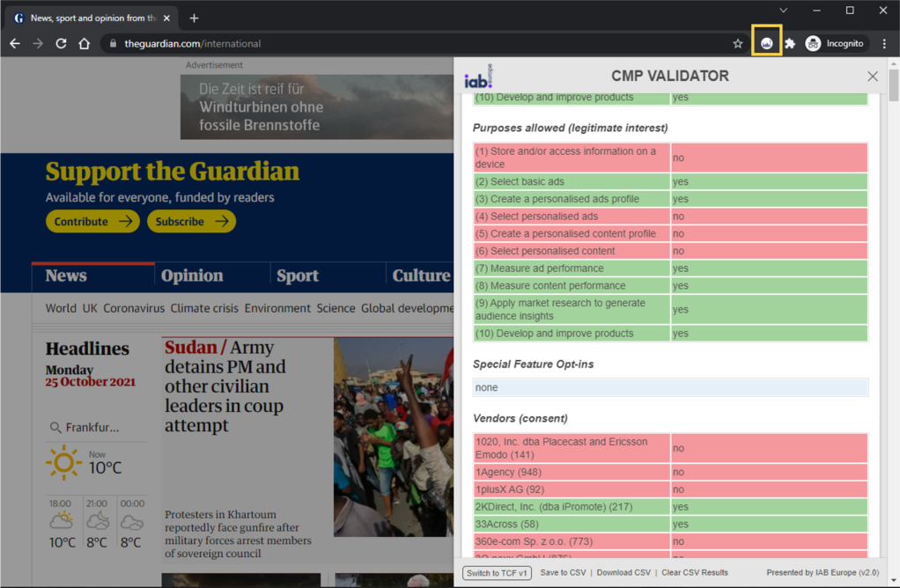
Task: Click Clear CSV Results
Action: pos(695,572)
